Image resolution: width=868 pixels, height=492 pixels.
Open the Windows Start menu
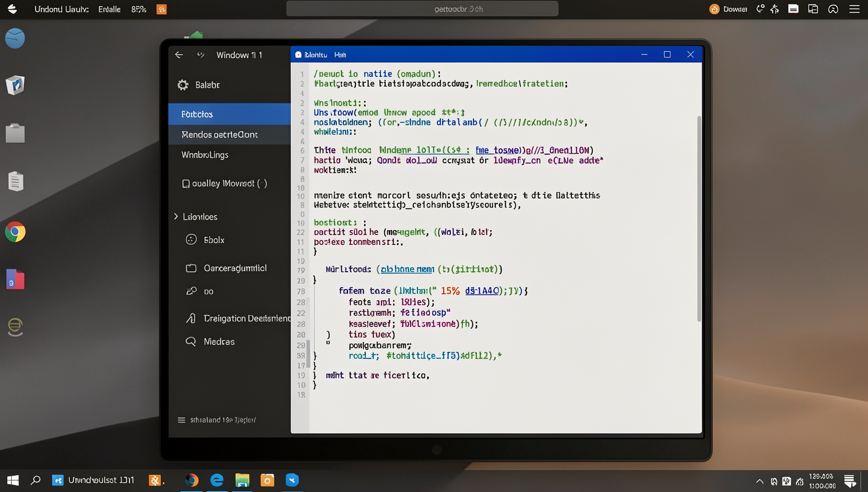click(13, 480)
